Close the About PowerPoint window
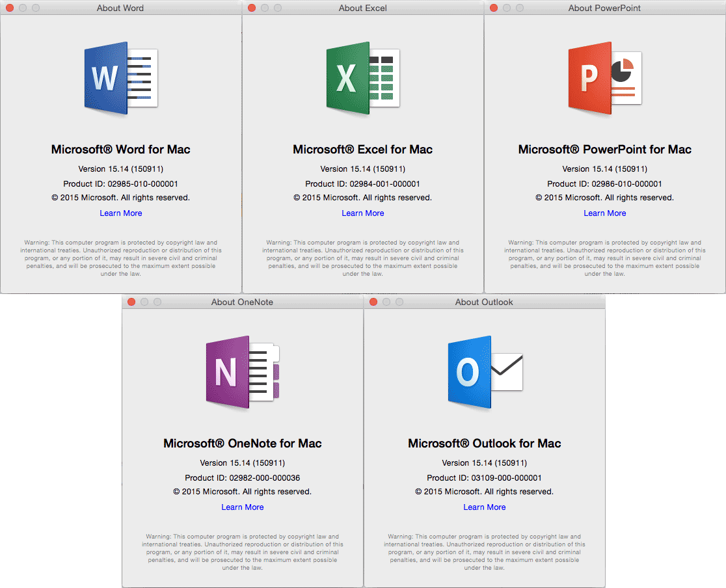Viewport: 726px width, 588px height. 494,8
